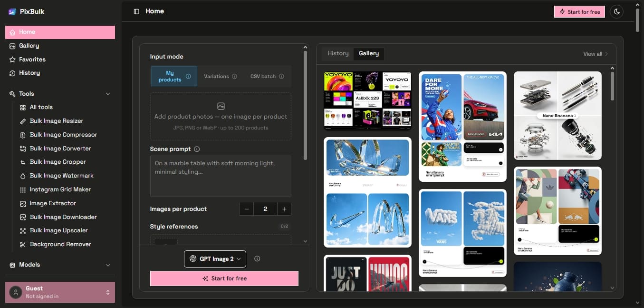Click the Models cube icon
This screenshot has height=308, width=644.
click(12, 265)
